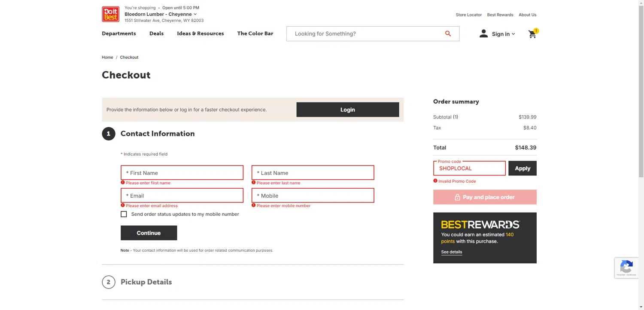Apply the promo code
The width and height of the screenshot is (644, 310).
coord(522,168)
